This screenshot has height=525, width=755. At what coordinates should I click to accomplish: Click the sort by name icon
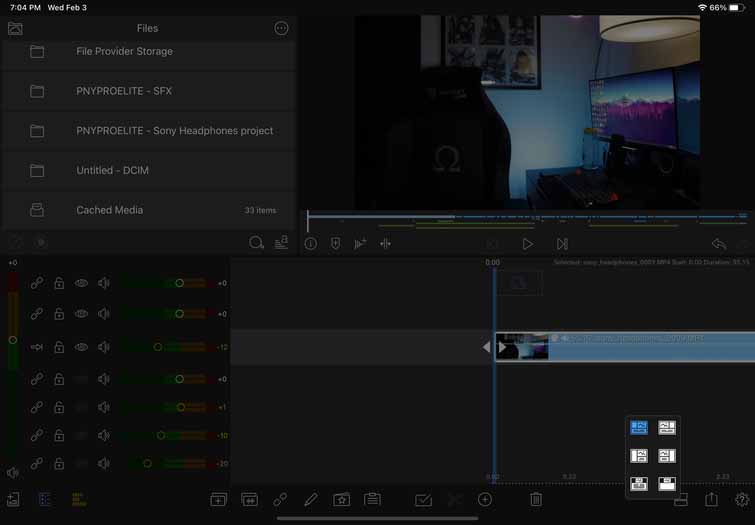[x=281, y=242]
